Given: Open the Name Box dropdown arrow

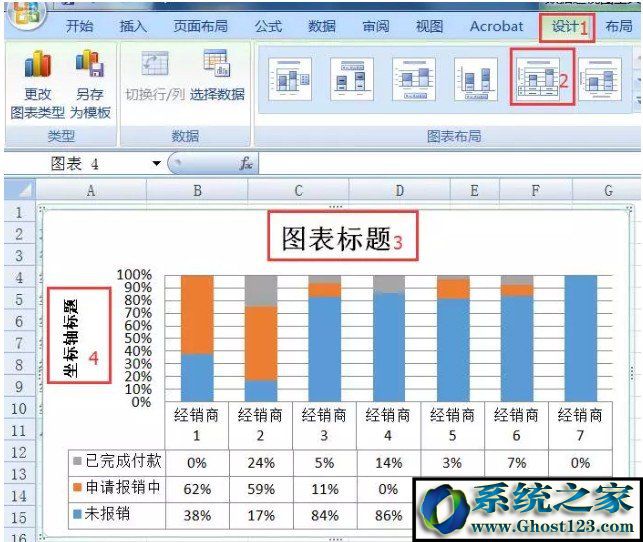Looking at the screenshot, I should [156, 164].
